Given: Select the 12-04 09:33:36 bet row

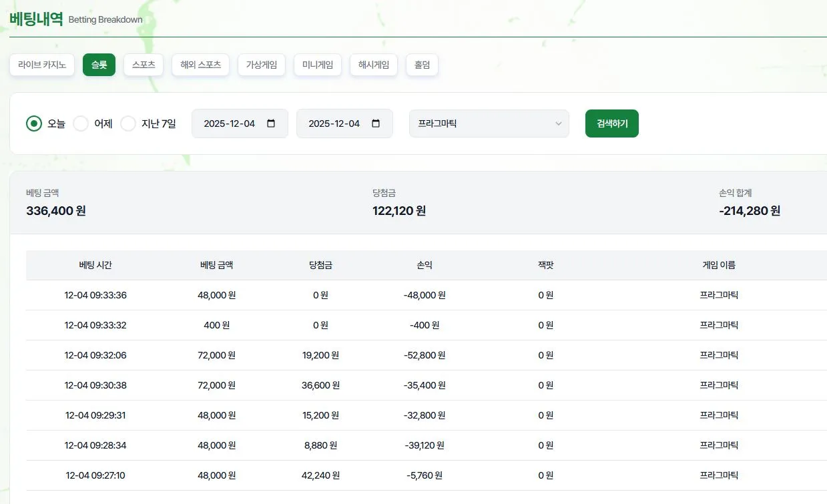Looking at the screenshot, I should point(427,295).
